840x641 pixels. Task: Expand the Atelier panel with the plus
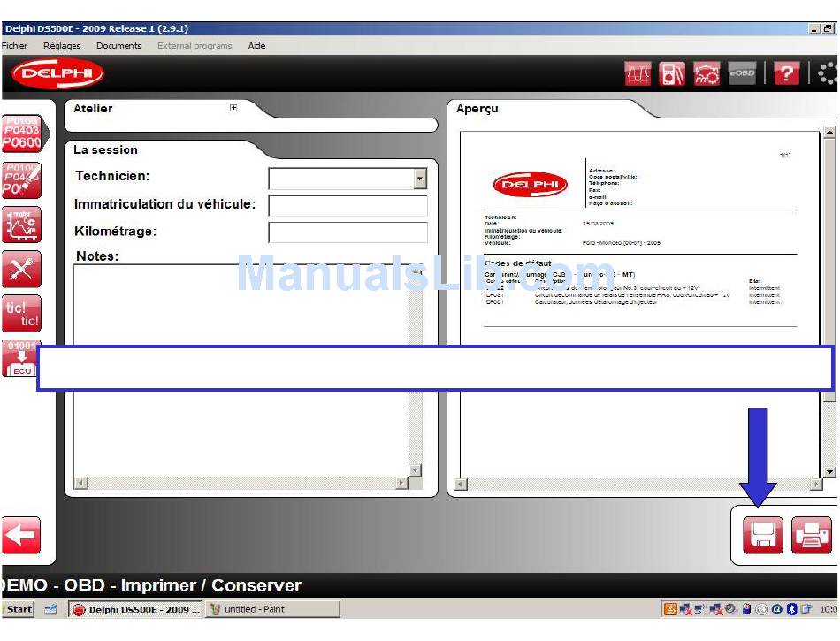coord(233,108)
